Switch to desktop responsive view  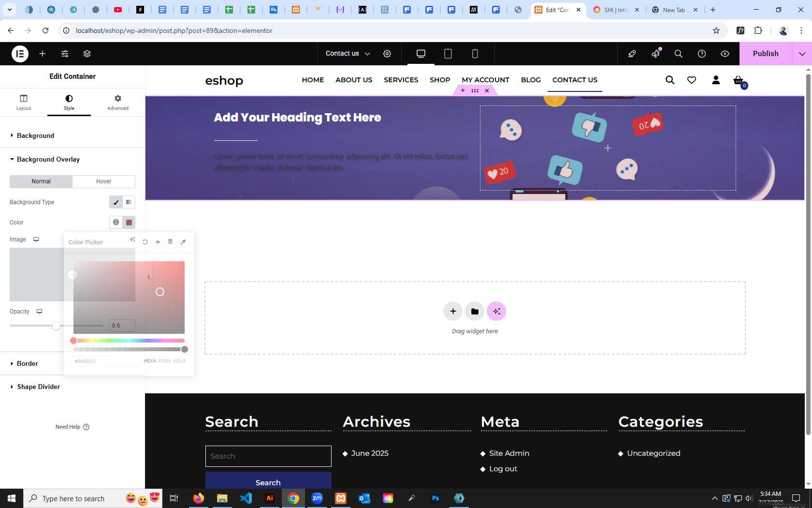421,54
